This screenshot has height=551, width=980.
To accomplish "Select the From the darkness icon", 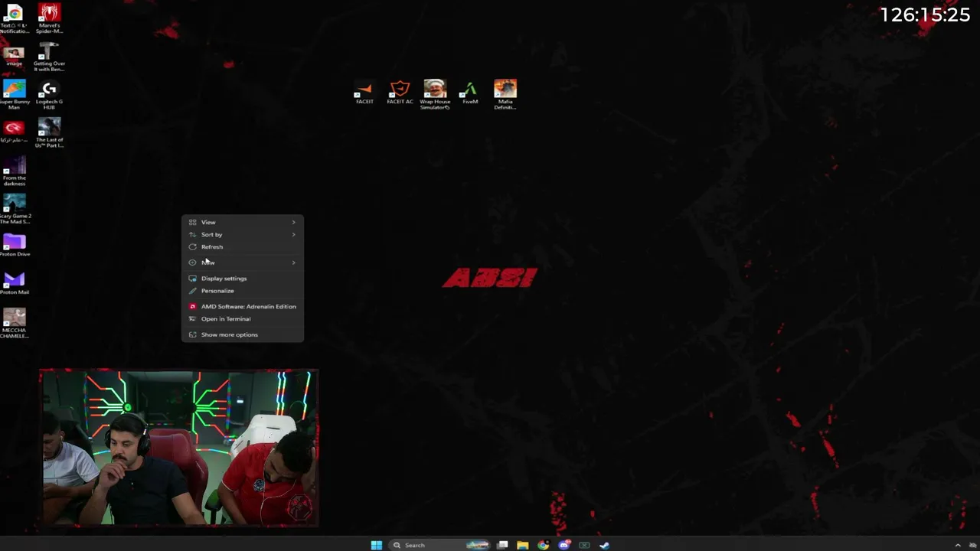I will click(x=14, y=172).
